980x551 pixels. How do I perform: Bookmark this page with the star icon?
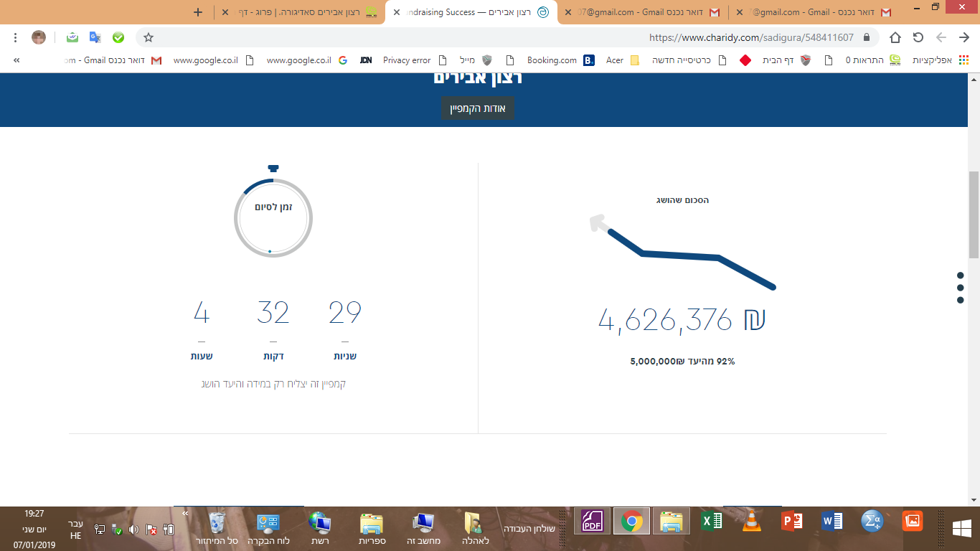coord(149,37)
